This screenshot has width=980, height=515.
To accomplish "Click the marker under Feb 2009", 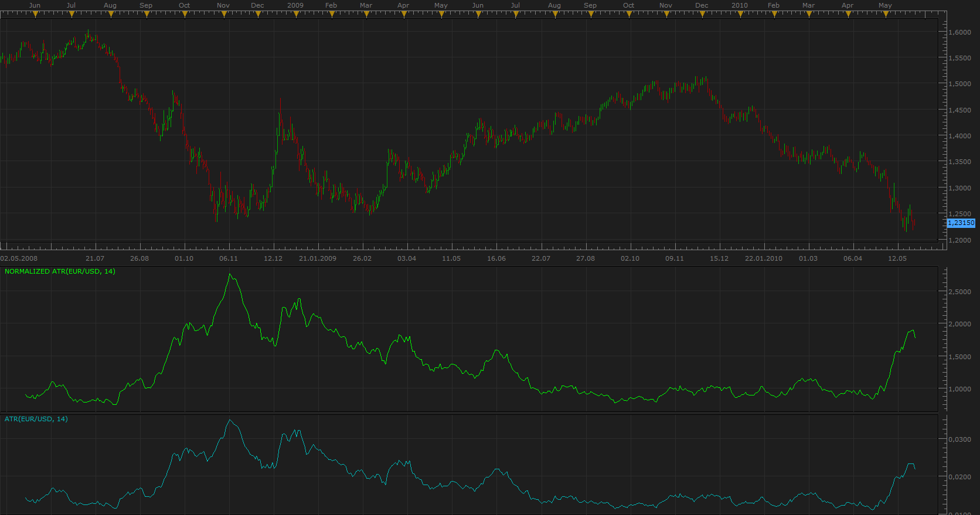I will tap(331, 14).
